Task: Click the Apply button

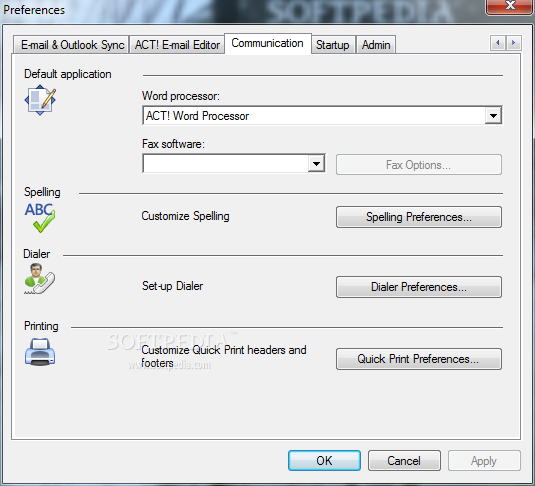Action: tap(484, 461)
